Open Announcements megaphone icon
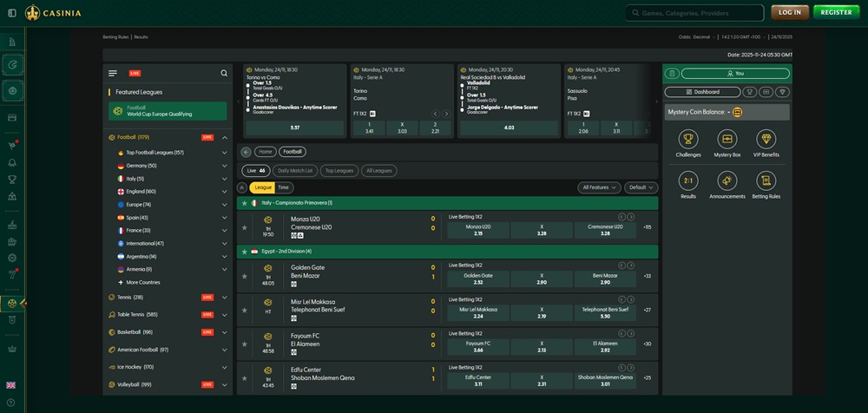868x413 pixels. (x=727, y=180)
